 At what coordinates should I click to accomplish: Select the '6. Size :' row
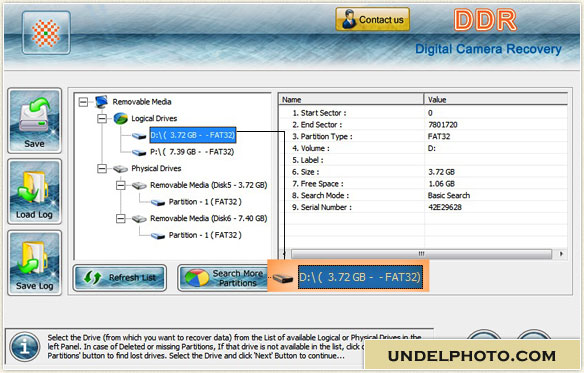pyautogui.click(x=423, y=172)
